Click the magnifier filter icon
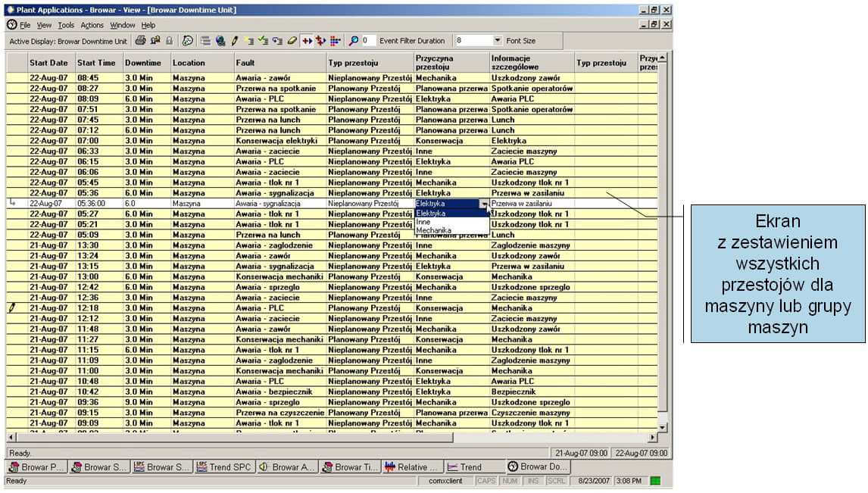Viewport: 868px width, 493px height. click(353, 40)
